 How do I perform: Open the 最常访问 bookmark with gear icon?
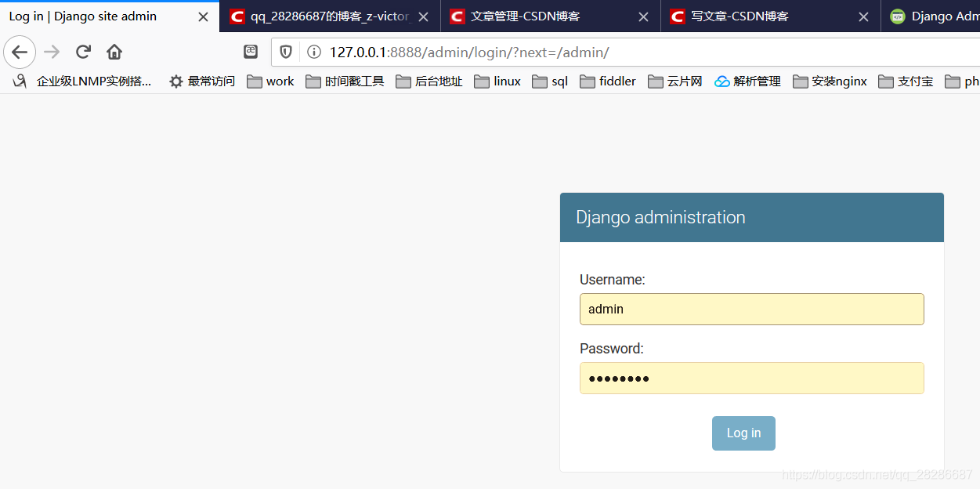[x=202, y=81]
